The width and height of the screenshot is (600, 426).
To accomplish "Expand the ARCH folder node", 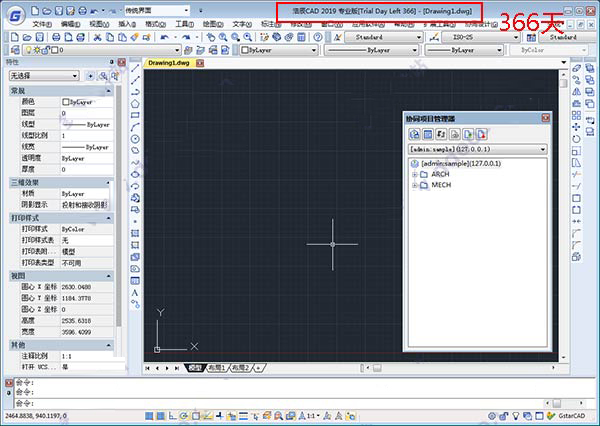I will 414,174.
